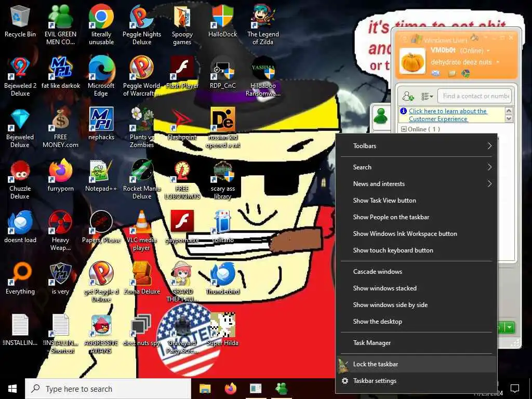Open the status dropdown next to (Online)
Image resolution: width=532 pixels, height=399 pixels.
tap(488, 51)
